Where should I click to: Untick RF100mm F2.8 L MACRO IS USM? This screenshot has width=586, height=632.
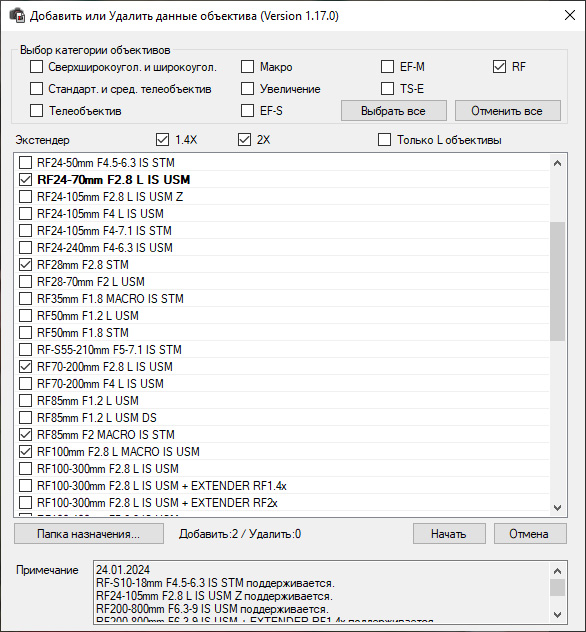pos(25,451)
